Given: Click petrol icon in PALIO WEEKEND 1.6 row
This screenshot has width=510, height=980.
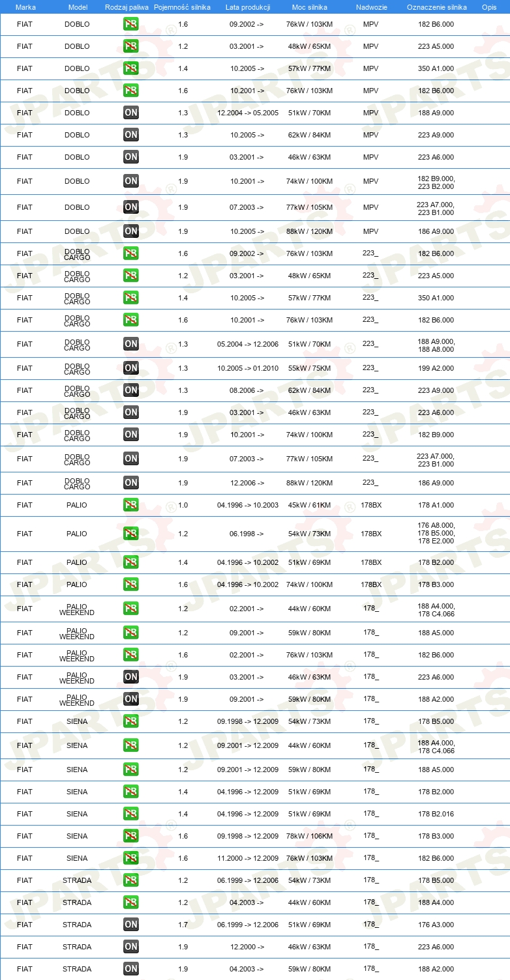Looking at the screenshot, I should pyautogui.click(x=131, y=655).
